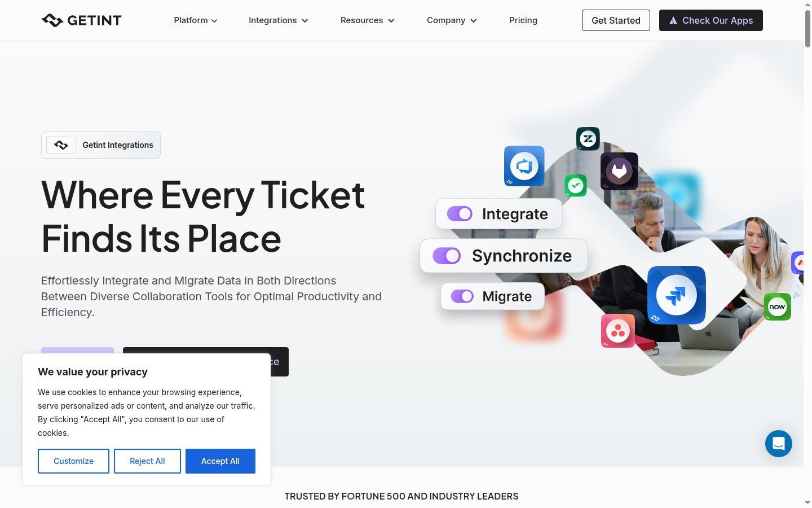Screen dimensions: 812x508
Task: Click the Zendesk app icon
Action: (x=588, y=139)
